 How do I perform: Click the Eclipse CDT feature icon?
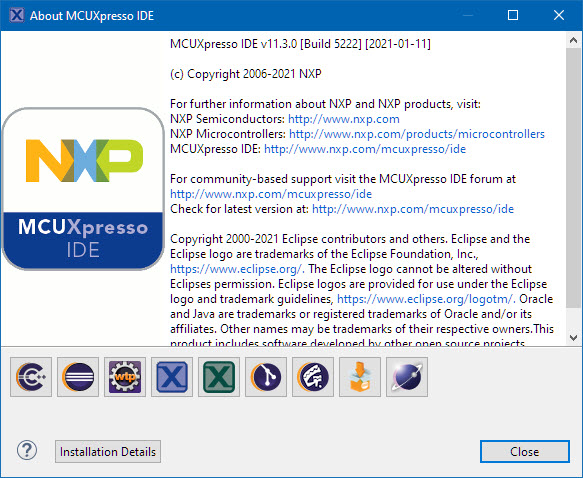coord(31,377)
